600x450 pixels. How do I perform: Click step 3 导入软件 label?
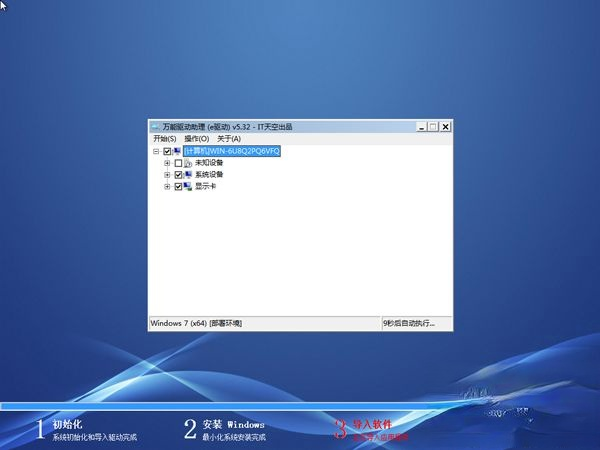click(x=372, y=424)
